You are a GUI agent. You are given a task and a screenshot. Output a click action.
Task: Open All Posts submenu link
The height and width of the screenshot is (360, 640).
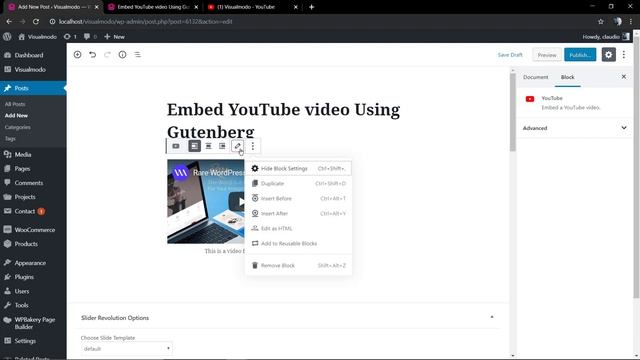click(15, 104)
